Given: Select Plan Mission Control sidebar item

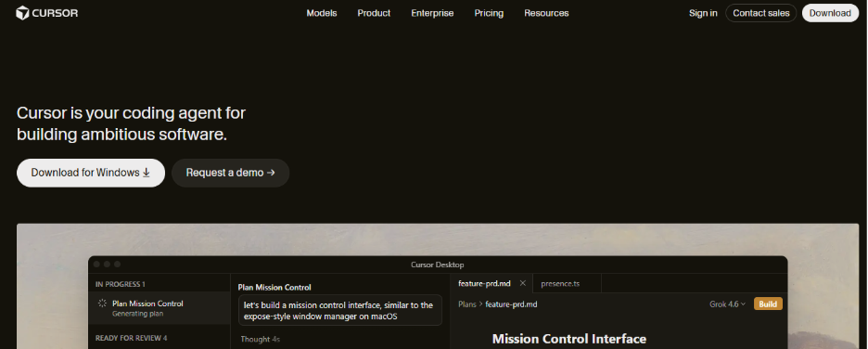Looking at the screenshot, I should [160, 308].
